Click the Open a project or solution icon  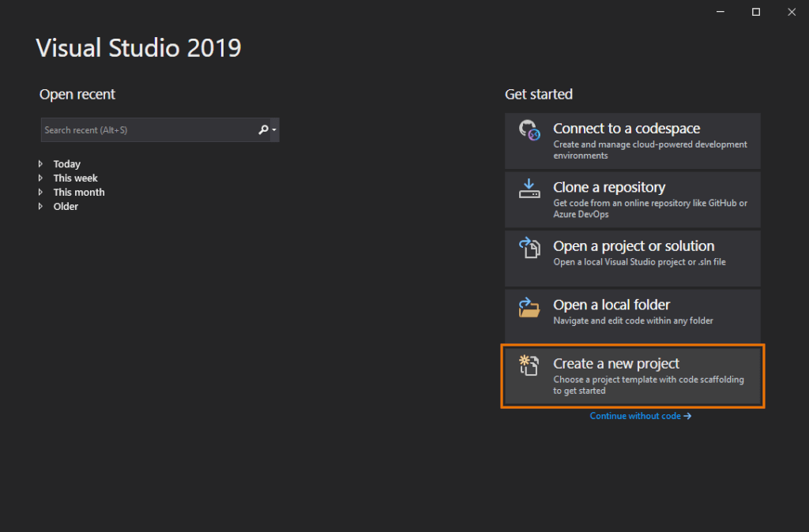(x=529, y=247)
